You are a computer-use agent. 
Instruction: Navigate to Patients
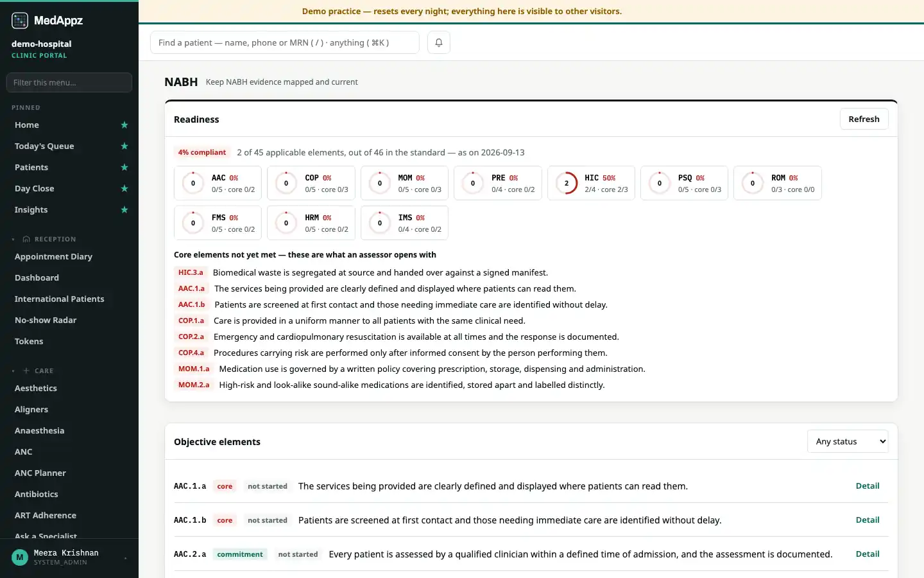(31, 168)
